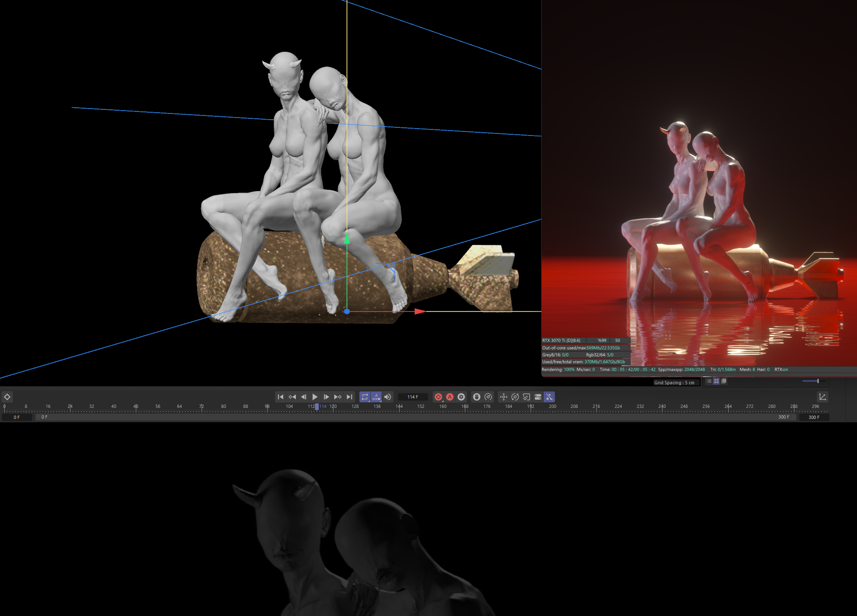Open the keyframe selection gear icon

pyautogui.click(x=461, y=397)
